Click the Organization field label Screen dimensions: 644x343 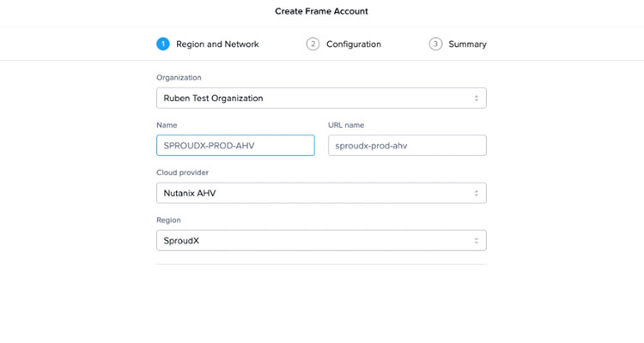179,77
